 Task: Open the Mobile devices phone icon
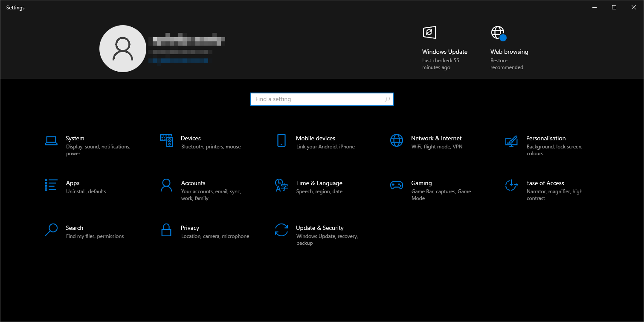tap(281, 140)
